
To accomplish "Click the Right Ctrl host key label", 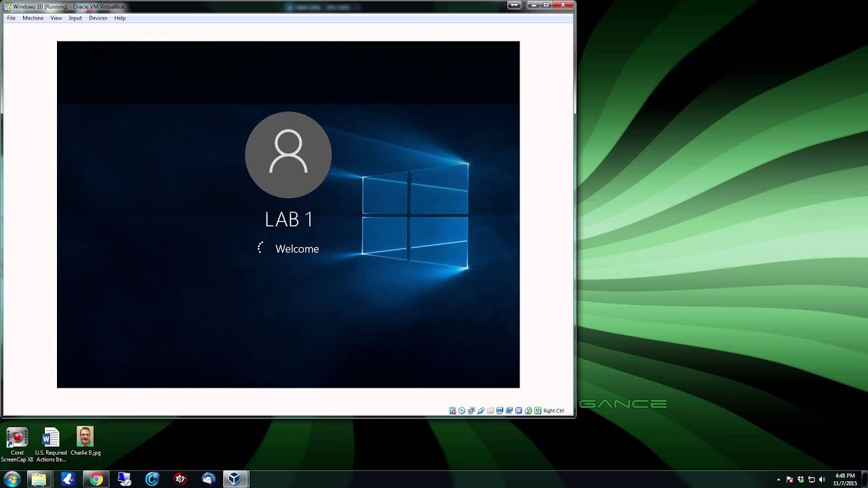I will (553, 411).
